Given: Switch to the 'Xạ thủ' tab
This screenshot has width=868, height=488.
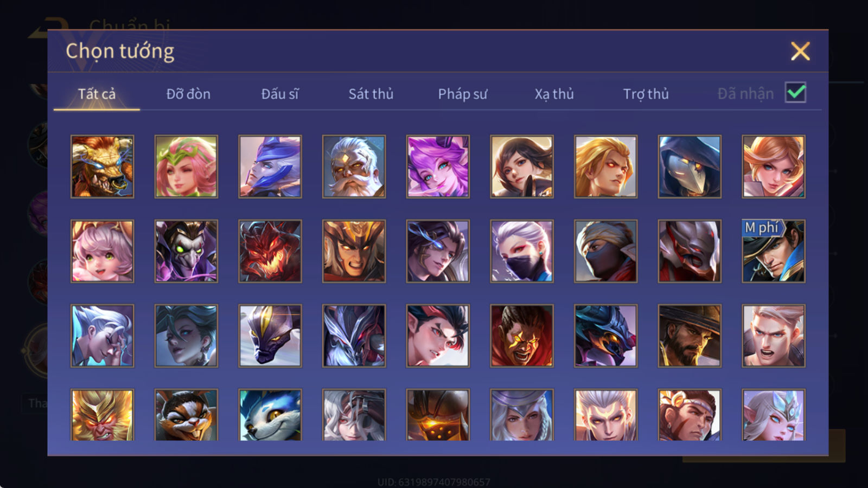Looking at the screenshot, I should [x=554, y=94].
